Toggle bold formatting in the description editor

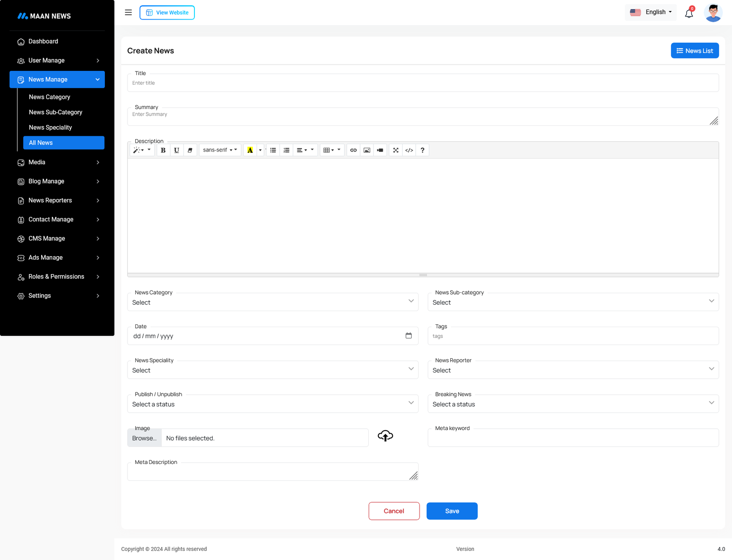pyautogui.click(x=163, y=150)
